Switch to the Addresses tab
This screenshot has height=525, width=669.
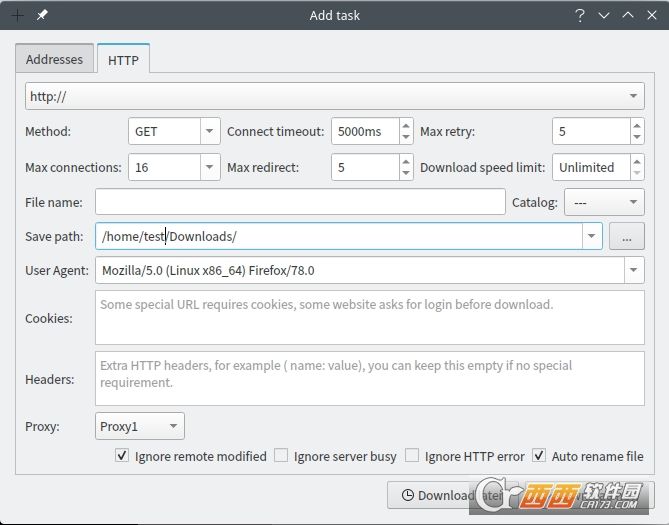54,59
